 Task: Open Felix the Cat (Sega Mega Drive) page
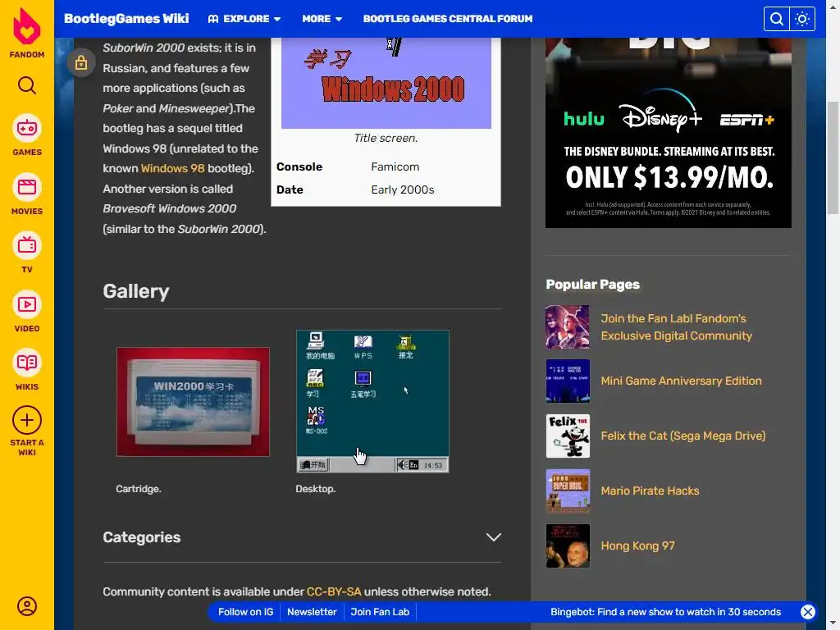coord(683,436)
